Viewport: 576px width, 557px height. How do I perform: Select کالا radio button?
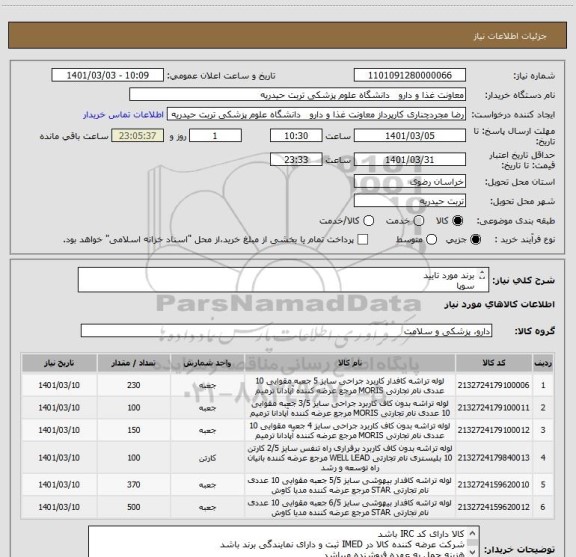point(458,221)
